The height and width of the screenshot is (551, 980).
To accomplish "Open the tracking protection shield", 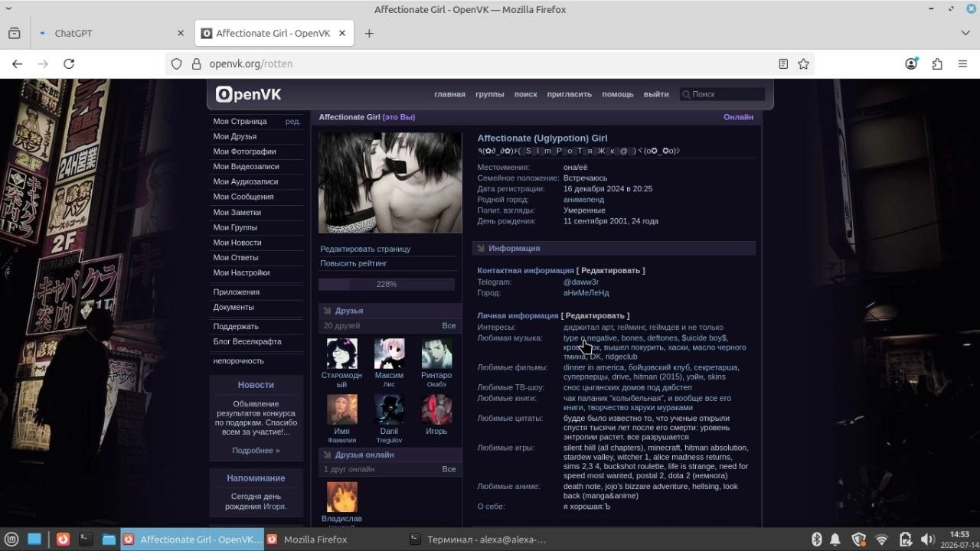I will [x=176, y=64].
